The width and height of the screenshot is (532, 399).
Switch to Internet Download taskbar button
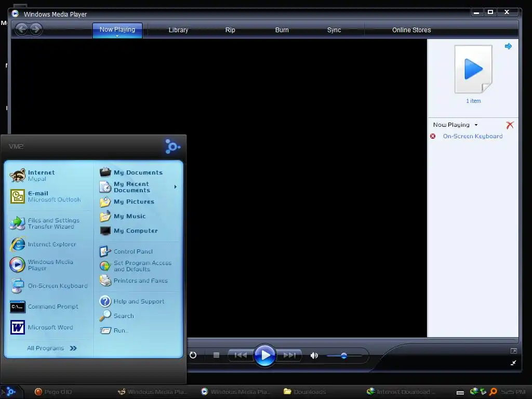401,392
